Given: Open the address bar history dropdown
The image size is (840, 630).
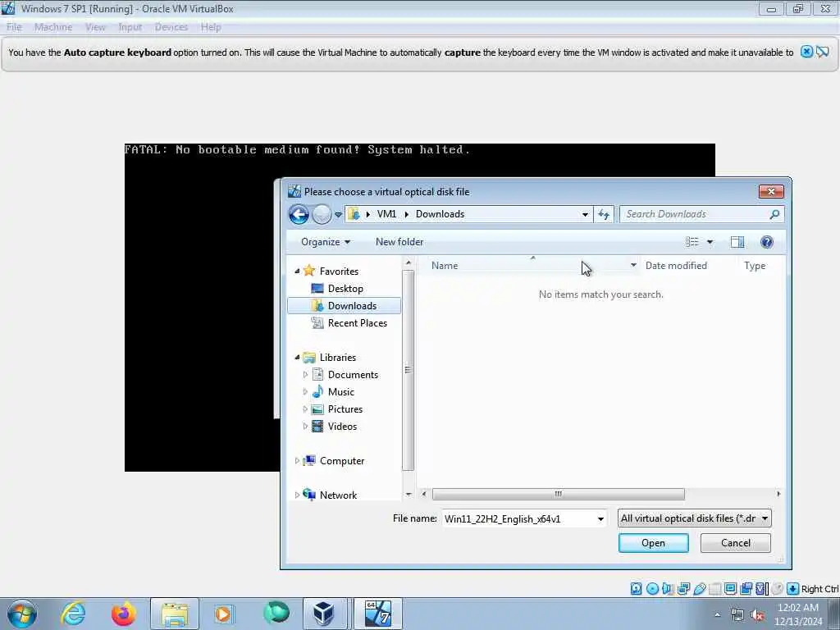Looking at the screenshot, I should coord(585,214).
